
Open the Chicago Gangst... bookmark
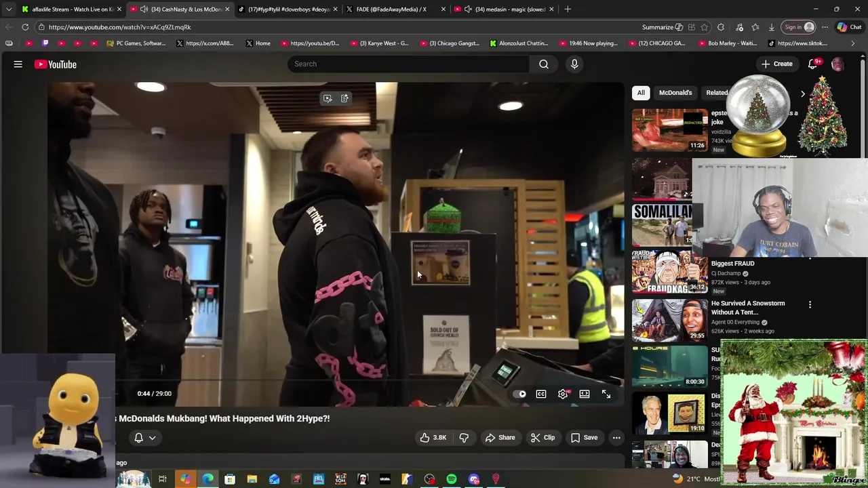(x=449, y=43)
